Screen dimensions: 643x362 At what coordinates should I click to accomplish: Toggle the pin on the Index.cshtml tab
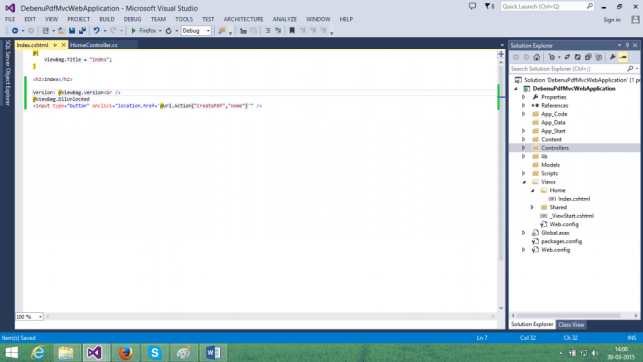(55, 45)
